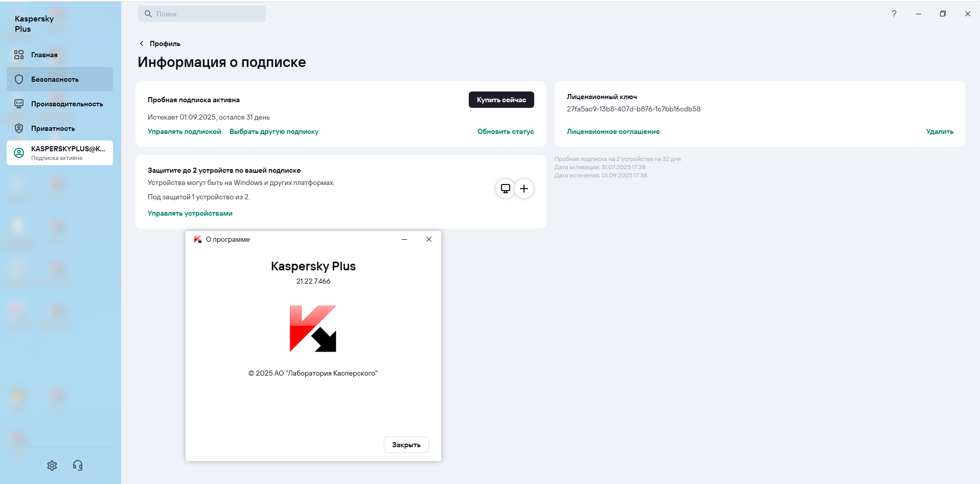The height and width of the screenshot is (484, 980).
Task: Click the magnifier icon in search field
Action: 148,14
